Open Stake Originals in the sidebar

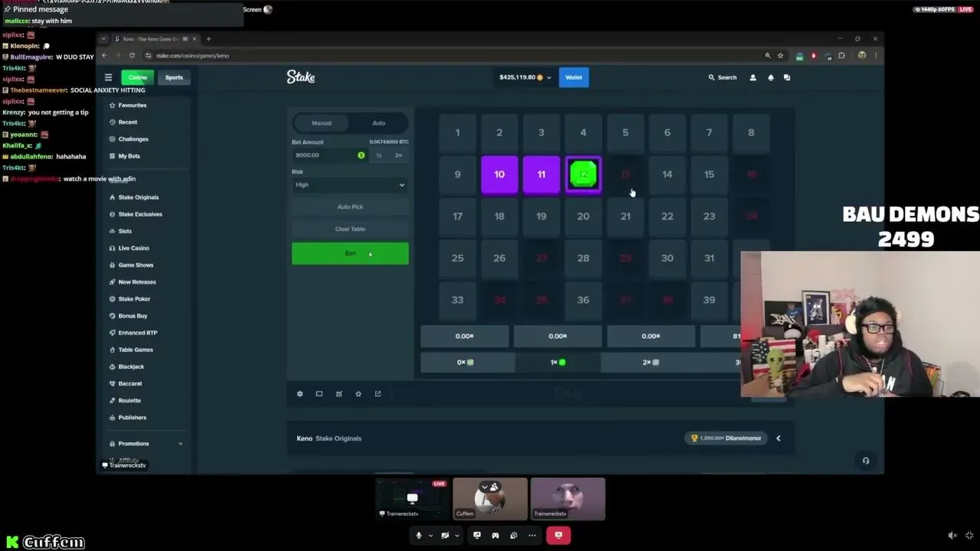click(x=134, y=197)
